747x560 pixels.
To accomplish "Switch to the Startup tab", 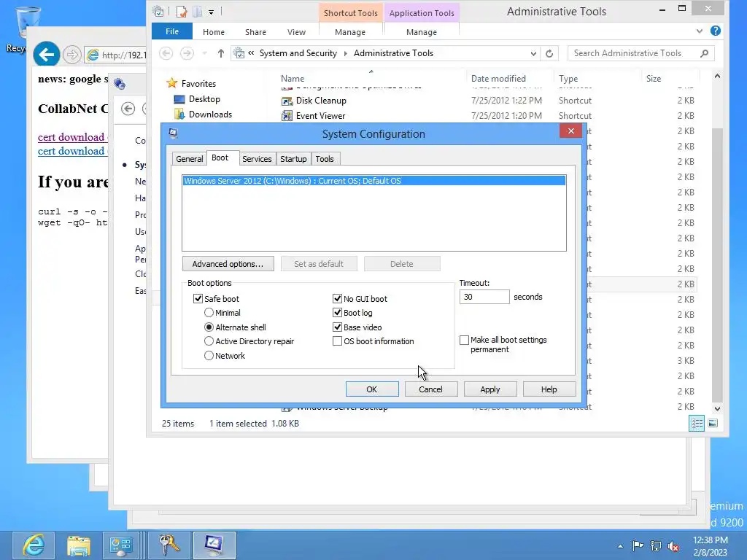I will coord(293,159).
